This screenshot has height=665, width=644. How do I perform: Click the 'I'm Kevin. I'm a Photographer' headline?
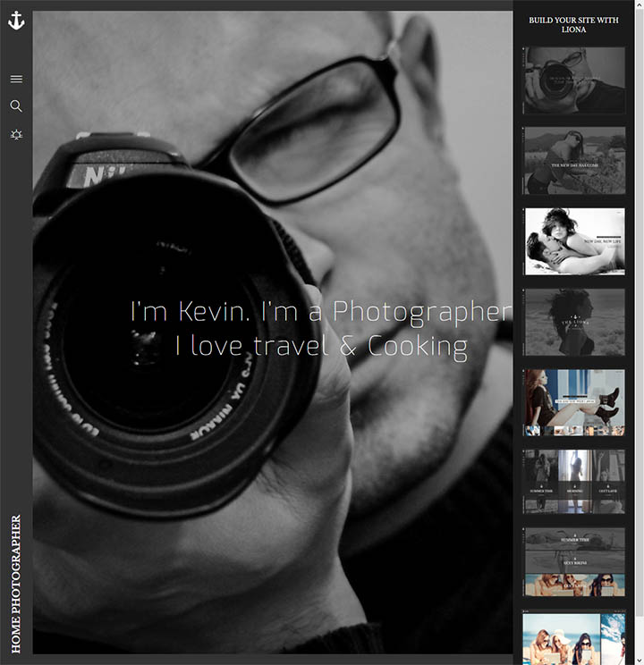pos(321,312)
